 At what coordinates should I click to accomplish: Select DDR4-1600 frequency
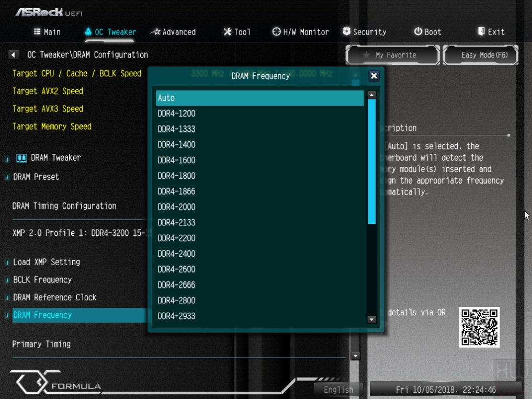(x=259, y=161)
